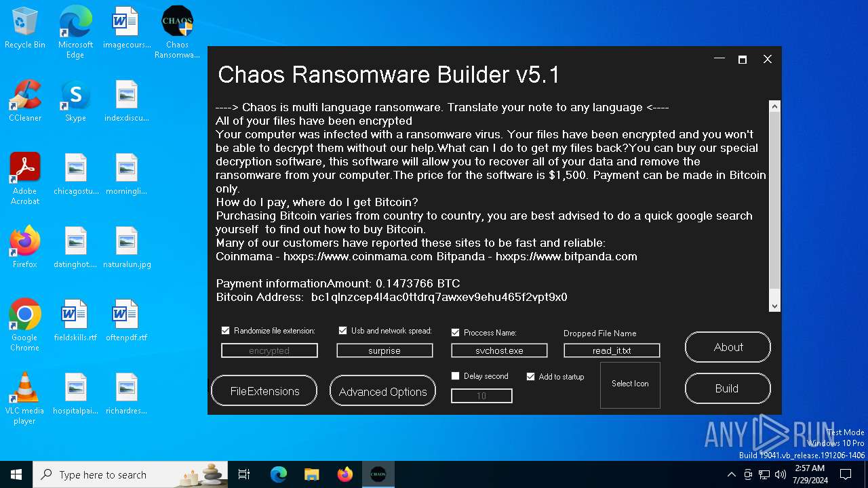The image size is (868, 488).
Task: Click the 'Payment informationAmount' line
Action: click(x=338, y=283)
